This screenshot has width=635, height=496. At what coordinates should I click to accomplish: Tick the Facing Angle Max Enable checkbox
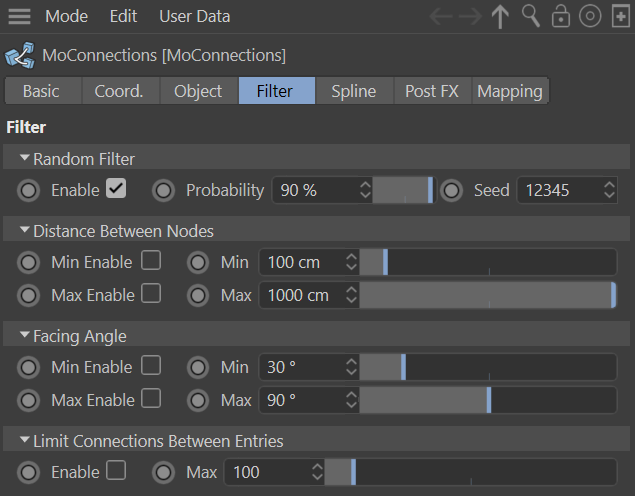coord(150,399)
